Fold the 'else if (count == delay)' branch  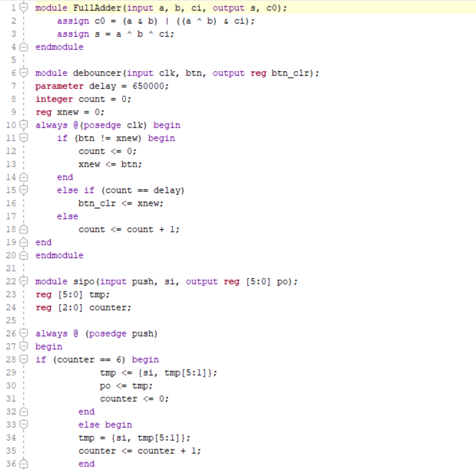point(24,190)
